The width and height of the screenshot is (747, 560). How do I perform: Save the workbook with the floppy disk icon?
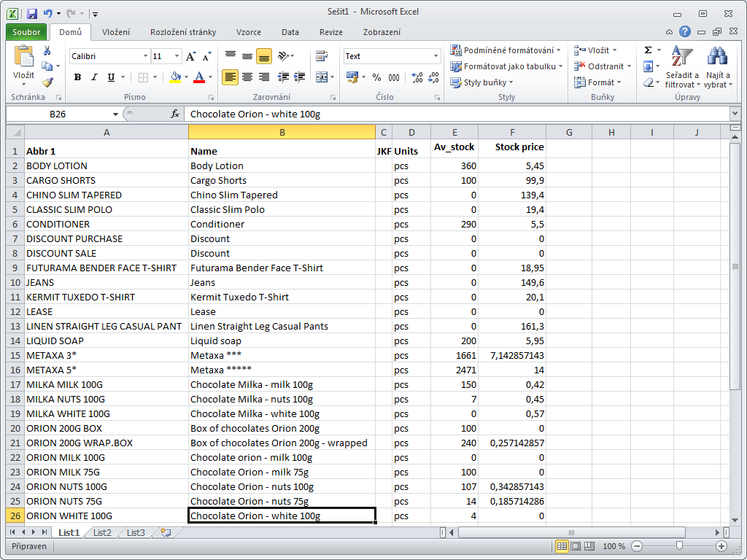point(32,13)
